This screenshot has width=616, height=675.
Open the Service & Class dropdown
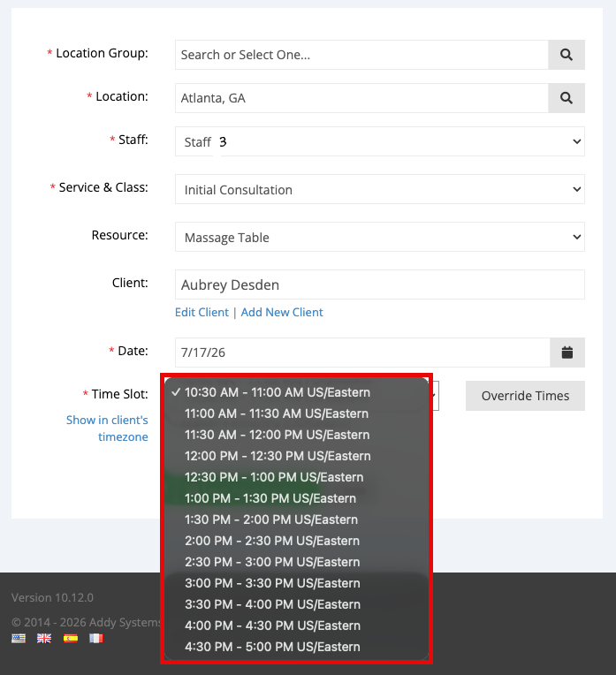[x=379, y=189]
